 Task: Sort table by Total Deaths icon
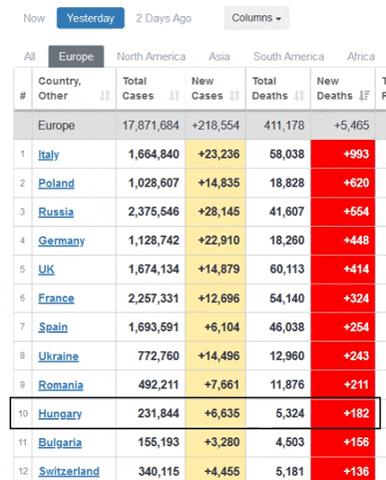click(299, 96)
